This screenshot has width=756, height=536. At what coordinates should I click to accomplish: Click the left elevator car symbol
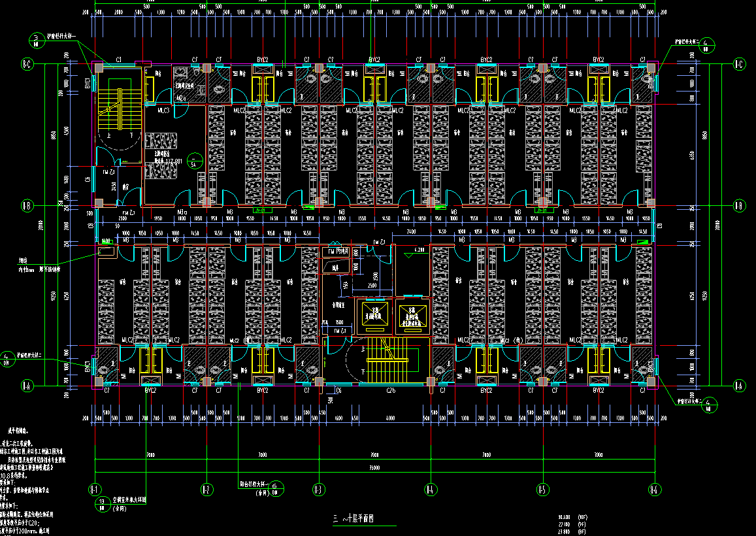[x=374, y=316]
